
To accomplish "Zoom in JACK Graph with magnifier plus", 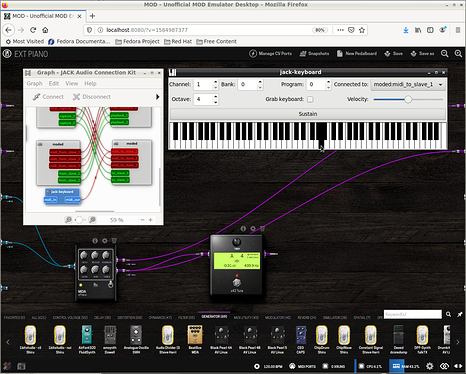I will (x=92, y=220).
